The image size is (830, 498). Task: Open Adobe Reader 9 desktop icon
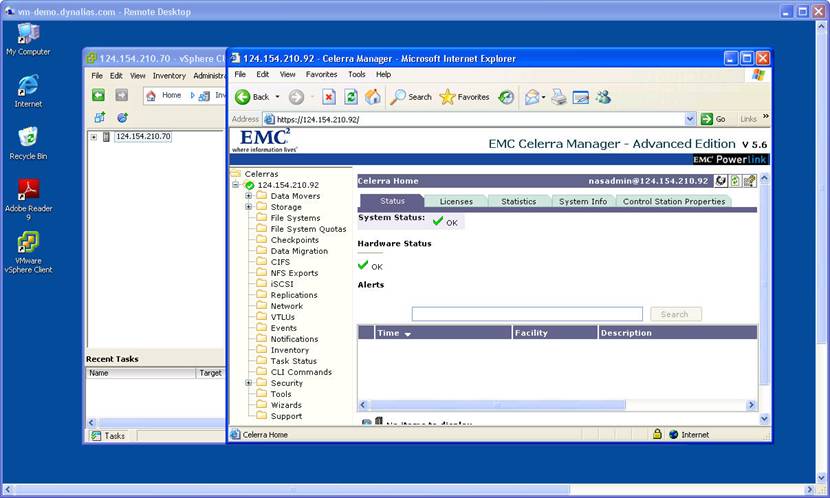[x=28, y=200]
